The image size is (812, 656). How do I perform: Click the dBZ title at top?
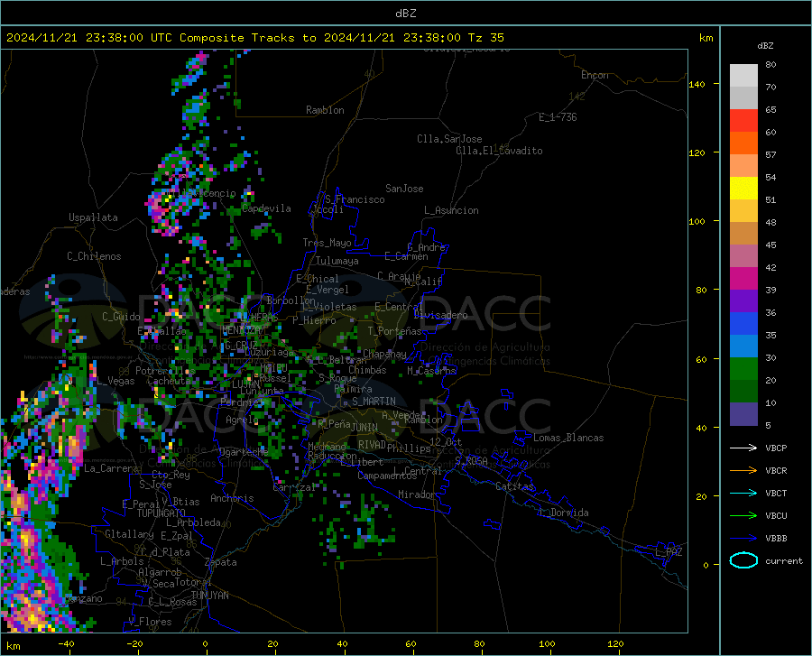(405, 14)
